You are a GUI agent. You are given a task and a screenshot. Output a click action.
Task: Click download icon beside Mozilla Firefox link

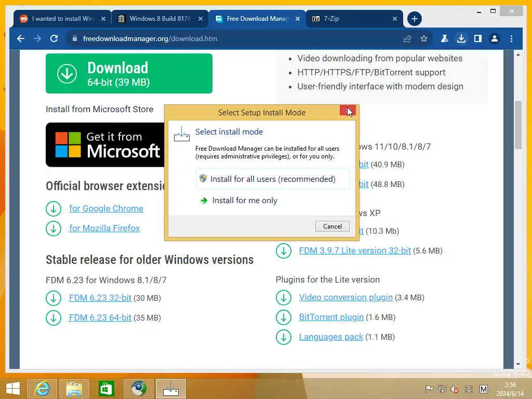54,229
